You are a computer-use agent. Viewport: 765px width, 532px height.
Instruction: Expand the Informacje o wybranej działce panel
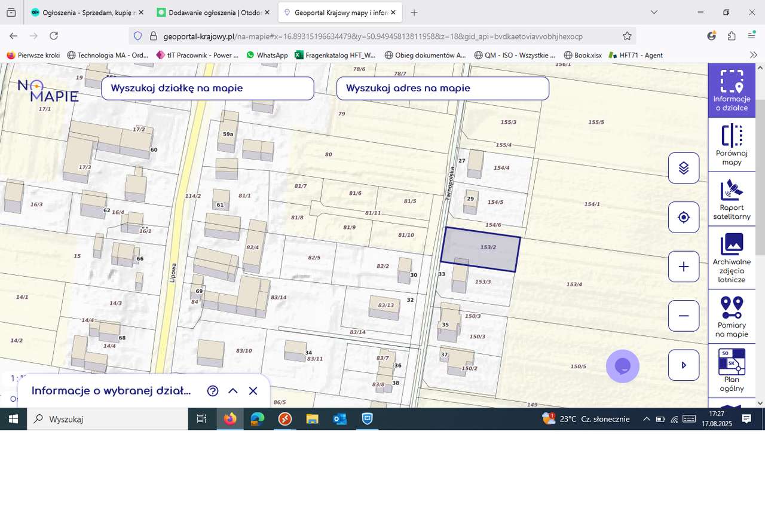click(x=233, y=391)
